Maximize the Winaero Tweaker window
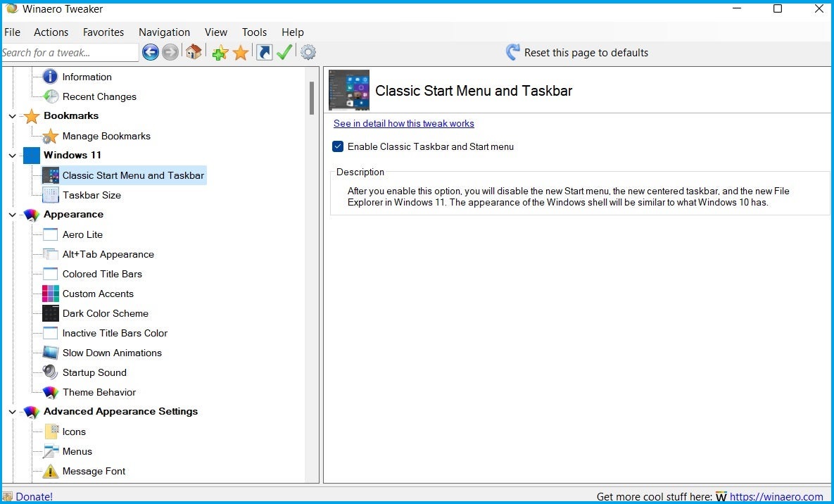834x504 pixels. pyautogui.click(x=778, y=8)
